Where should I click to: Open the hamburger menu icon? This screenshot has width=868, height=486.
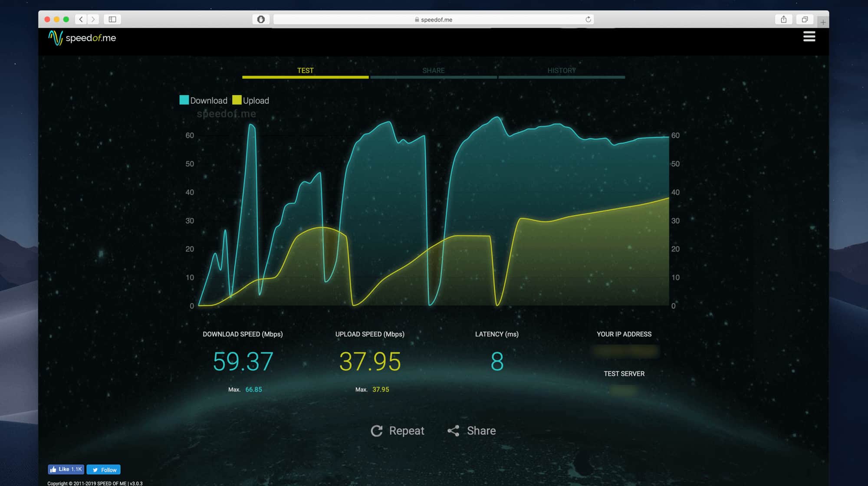tap(809, 37)
